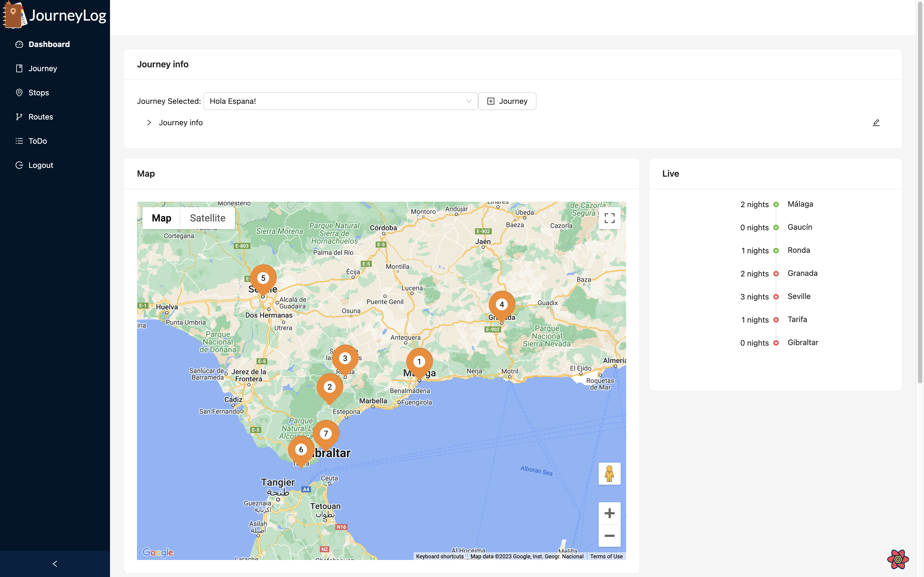Screen dimensions: 924x577
Task: Toggle map fullscreen view icon
Action: tap(609, 218)
